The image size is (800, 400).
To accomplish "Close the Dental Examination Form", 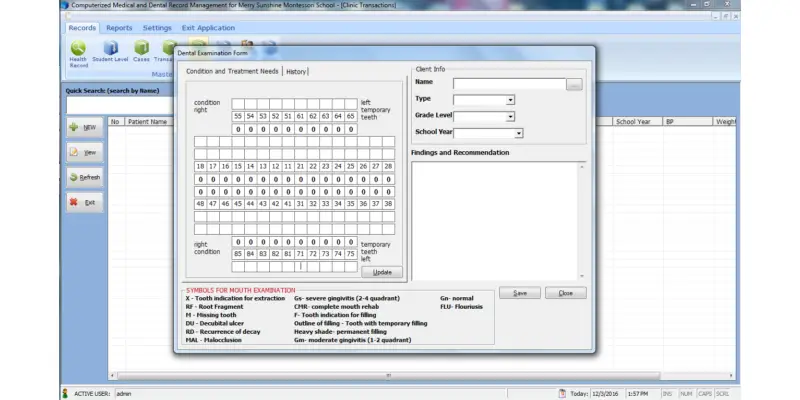I will pos(565,293).
